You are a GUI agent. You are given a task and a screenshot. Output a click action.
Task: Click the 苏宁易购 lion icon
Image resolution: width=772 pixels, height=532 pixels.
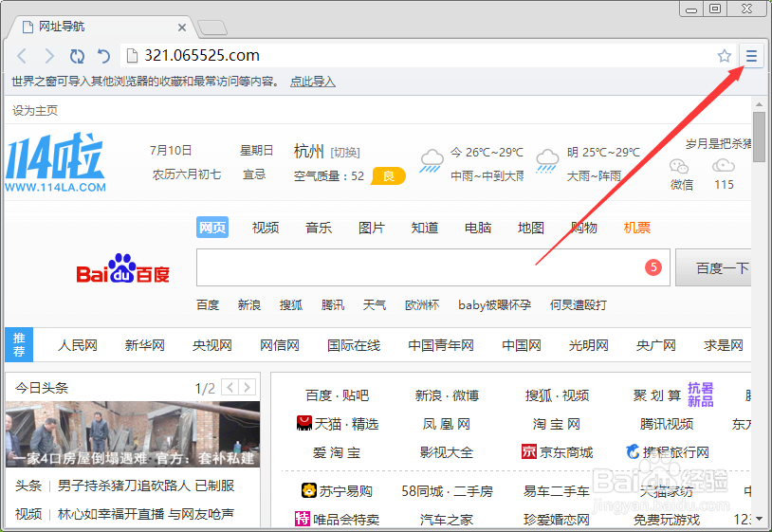point(308,490)
